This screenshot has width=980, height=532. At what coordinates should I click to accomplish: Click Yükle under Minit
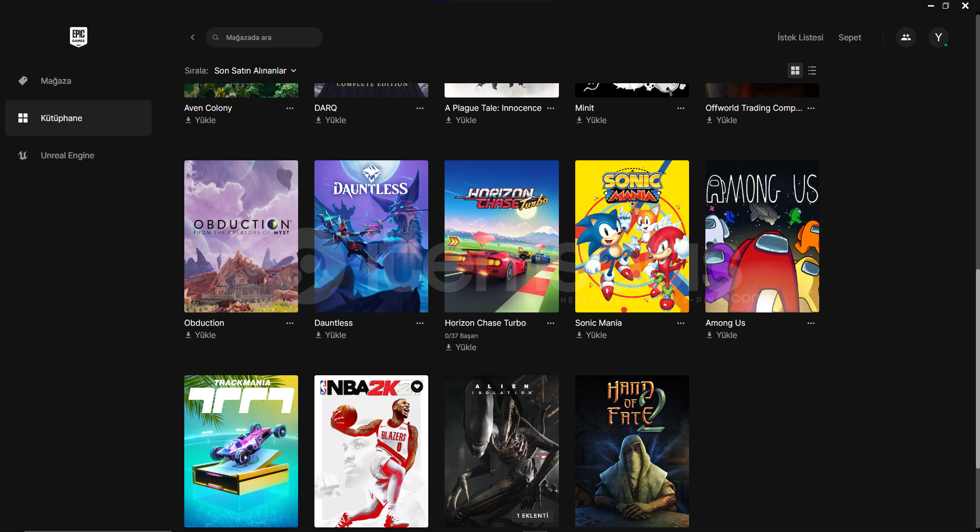(592, 120)
